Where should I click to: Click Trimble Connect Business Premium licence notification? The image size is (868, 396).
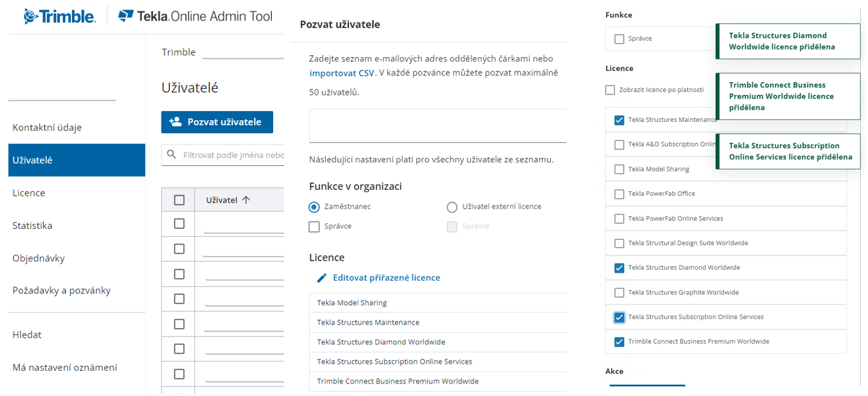[788, 96]
